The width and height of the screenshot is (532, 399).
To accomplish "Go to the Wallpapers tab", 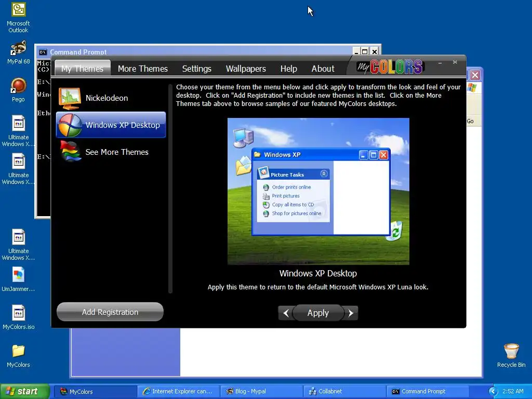I will point(246,69).
